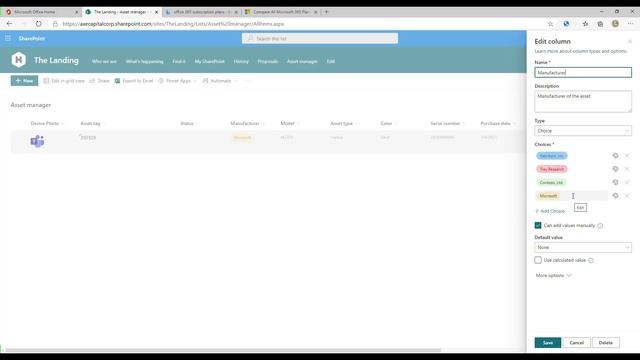Screen dimensions: 640x360
Task: Click Share in command bar
Action: coord(100,81)
